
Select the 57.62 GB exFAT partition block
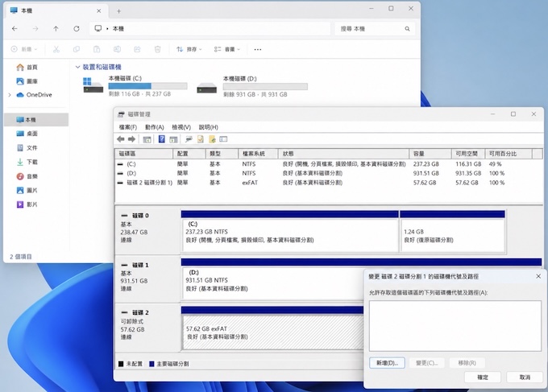point(272,328)
